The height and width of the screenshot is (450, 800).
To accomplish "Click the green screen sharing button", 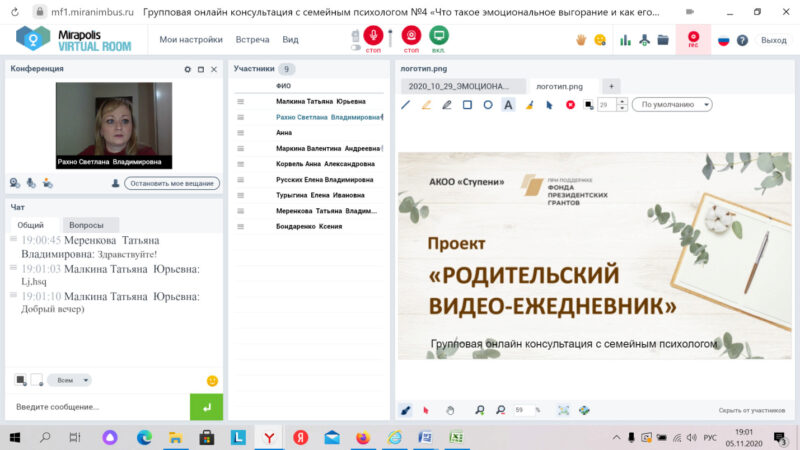I will click(438, 36).
